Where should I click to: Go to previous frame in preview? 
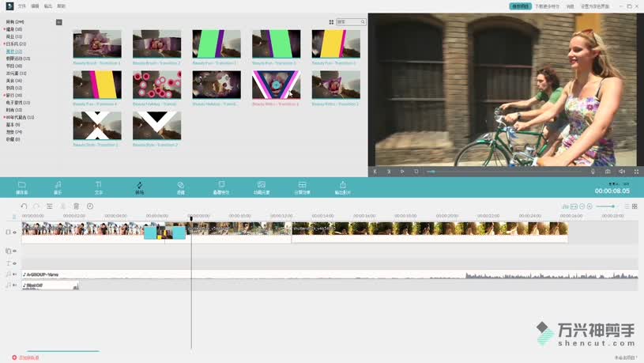pyautogui.click(x=375, y=172)
